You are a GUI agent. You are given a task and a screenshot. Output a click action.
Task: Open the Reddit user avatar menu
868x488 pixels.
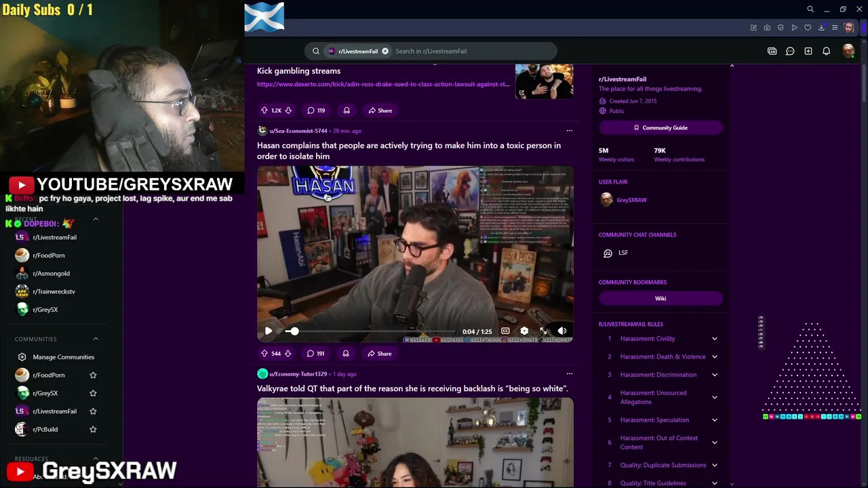pyautogui.click(x=848, y=51)
